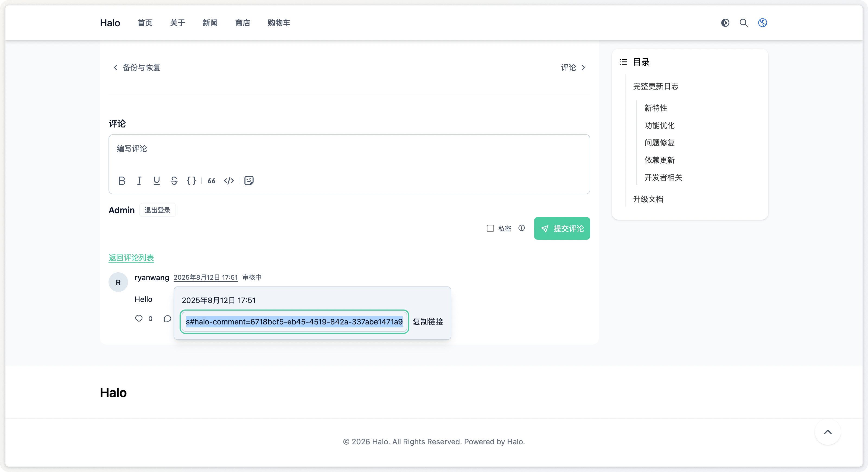Jump to 问题修复 in table of contents
Screen dimensions: 868x472
coord(659,142)
